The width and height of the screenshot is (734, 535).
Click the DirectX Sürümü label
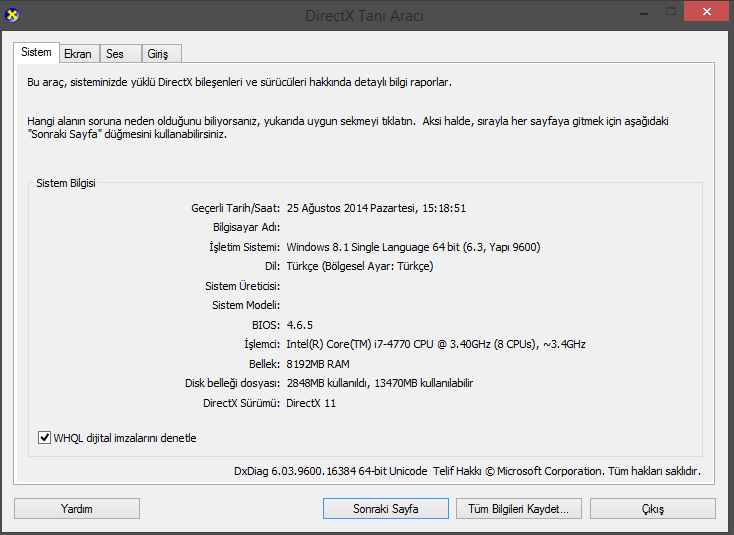(x=241, y=403)
